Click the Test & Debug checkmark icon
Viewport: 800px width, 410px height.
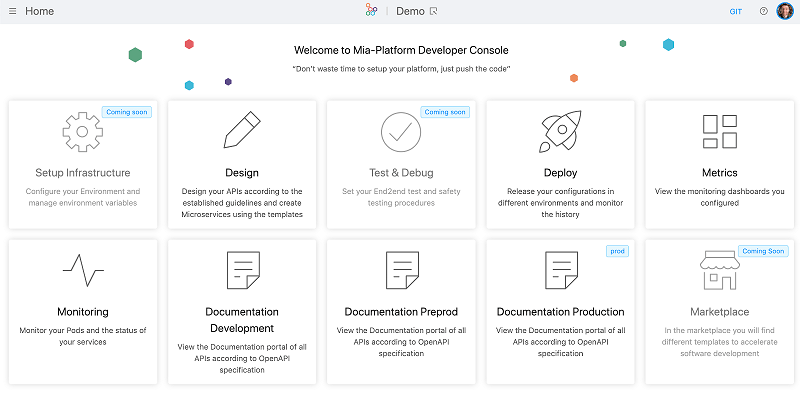click(401, 132)
